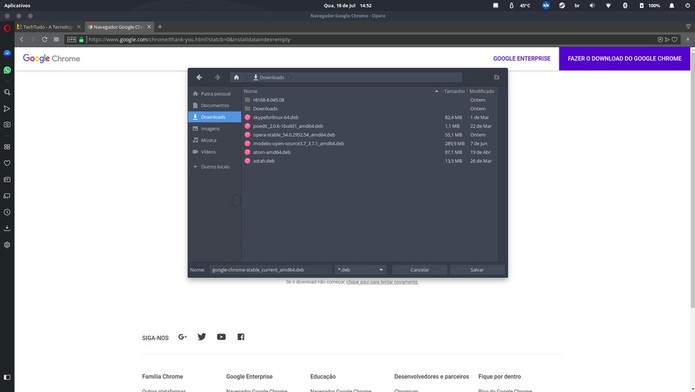Open My Flow arrow icon in sidebar
This screenshot has width=695, height=392.
click(7, 109)
